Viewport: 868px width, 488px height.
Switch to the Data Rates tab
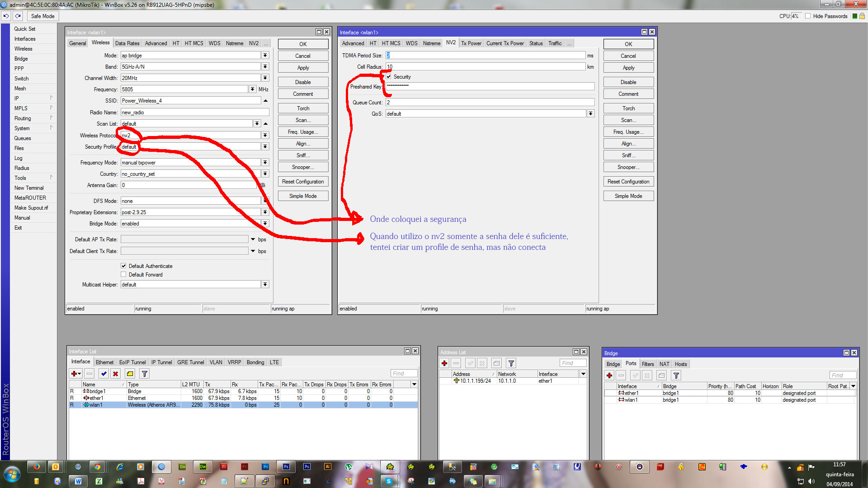click(x=127, y=43)
